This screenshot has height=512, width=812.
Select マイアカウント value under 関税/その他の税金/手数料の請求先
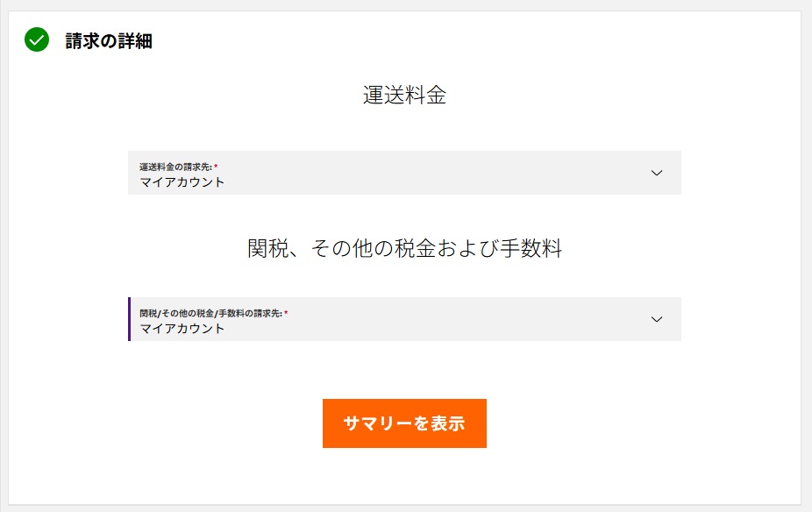(x=182, y=329)
